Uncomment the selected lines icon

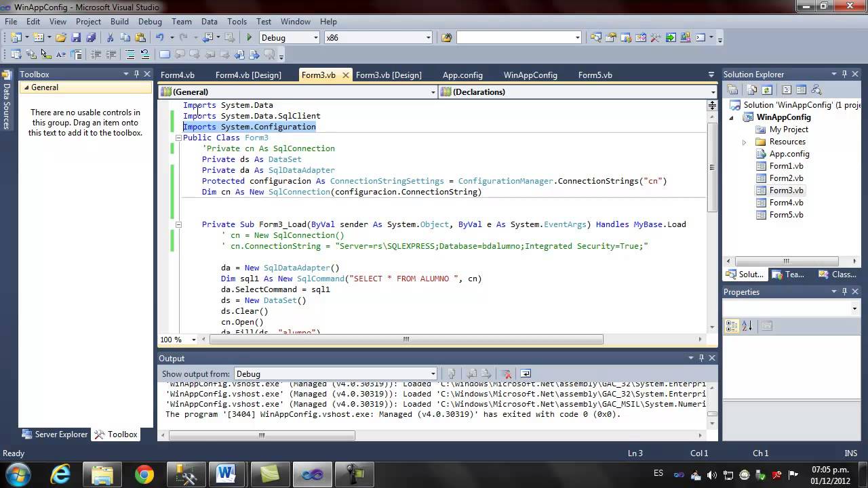coord(144,54)
